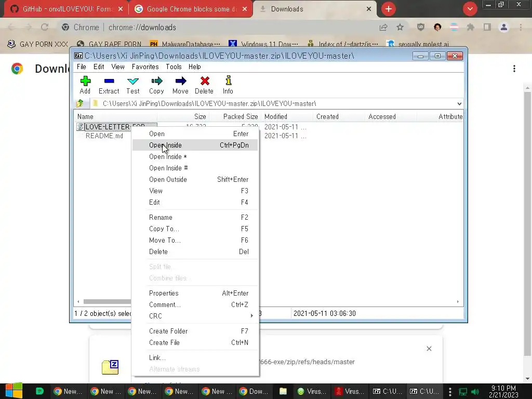The width and height of the screenshot is (532, 399).
Task: Choose Open Outside from context menu
Action: click(x=195, y=179)
